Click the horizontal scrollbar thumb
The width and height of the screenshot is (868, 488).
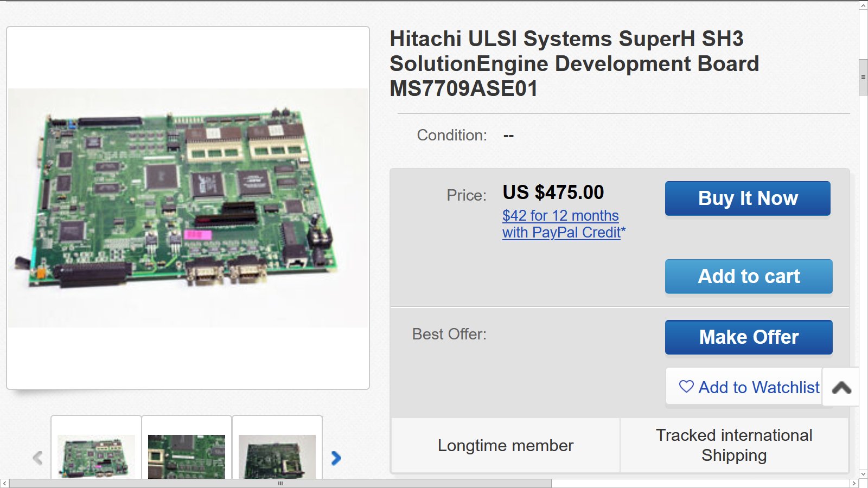pos(280,483)
